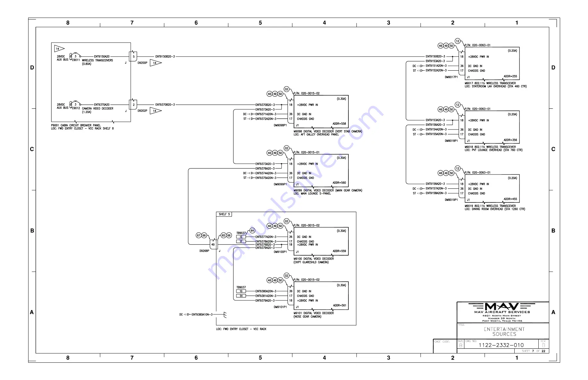This screenshot has height=380, width=588.
Task: Click balloon 67 left of D9268P connector
Action: pyautogui.click(x=199, y=235)
